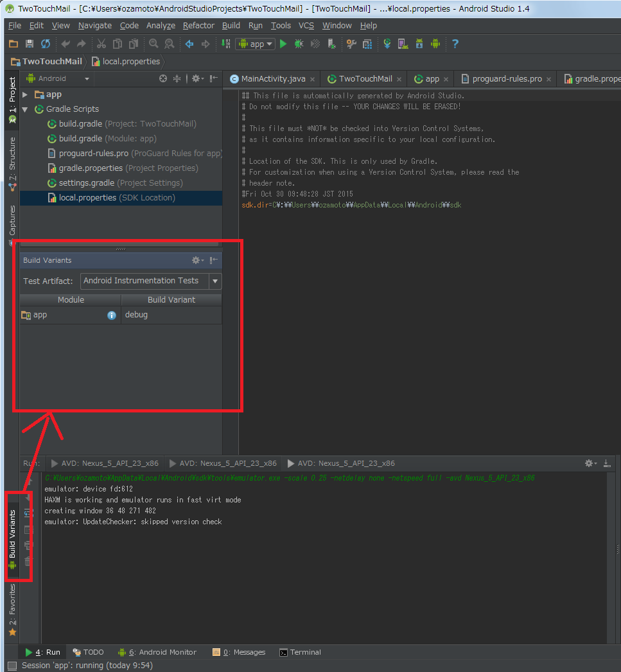
Task: Start debugging with the bug icon
Action: click(x=299, y=44)
